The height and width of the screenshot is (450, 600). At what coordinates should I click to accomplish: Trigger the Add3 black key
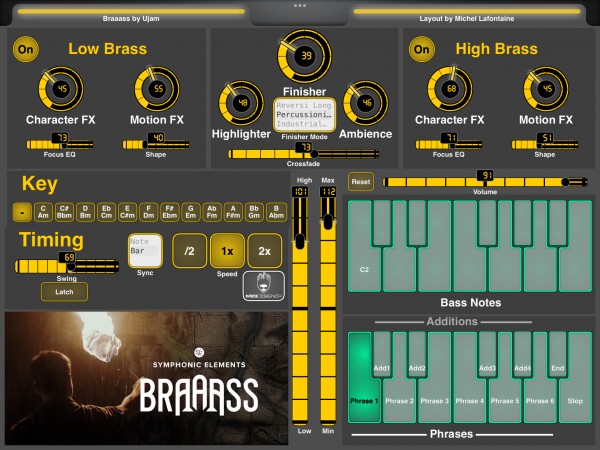(x=488, y=355)
